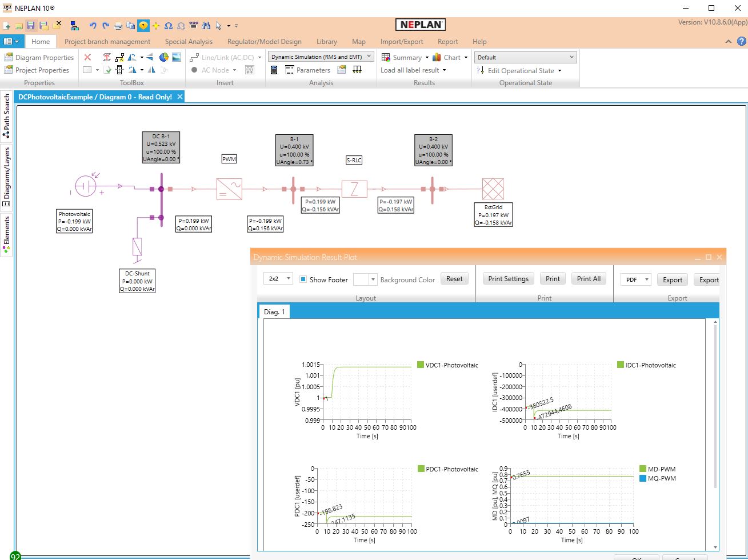Click the Save floppy disk icon
The height and width of the screenshot is (560, 748).
[x=31, y=26]
